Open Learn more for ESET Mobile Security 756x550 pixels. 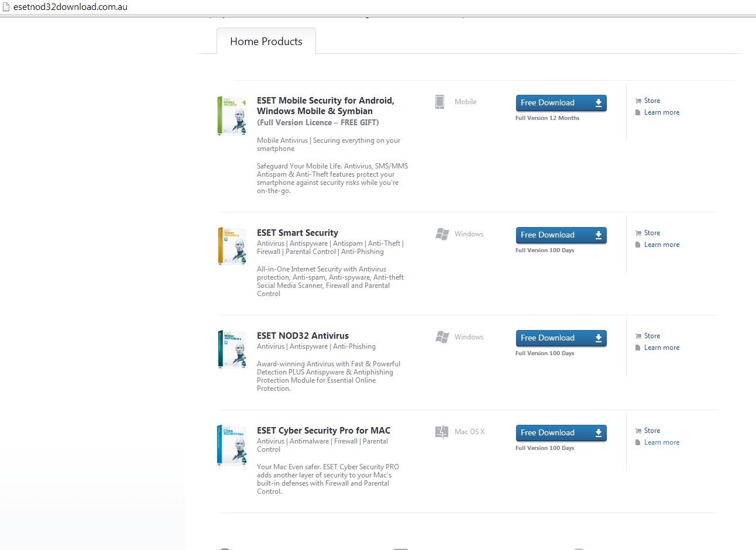662,112
